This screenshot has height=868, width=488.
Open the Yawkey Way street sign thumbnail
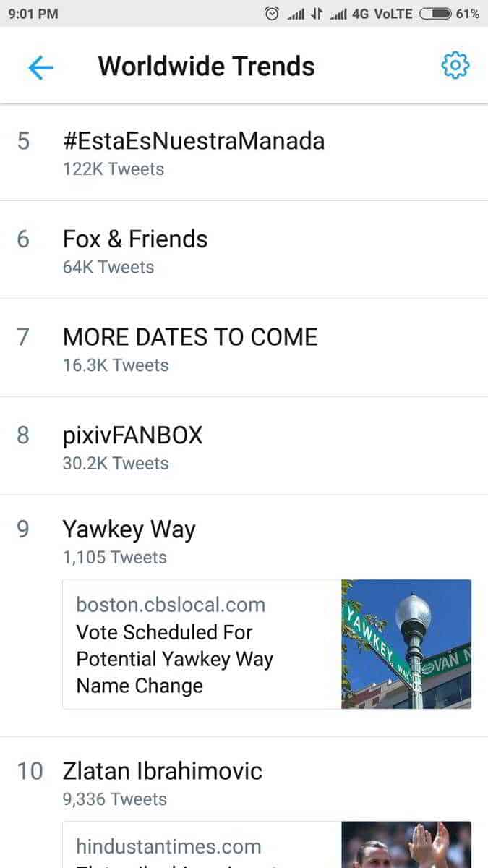point(406,644)
